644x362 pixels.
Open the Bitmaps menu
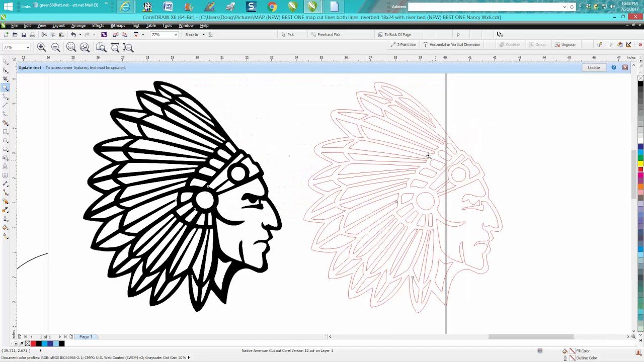[x=118, y=26]
